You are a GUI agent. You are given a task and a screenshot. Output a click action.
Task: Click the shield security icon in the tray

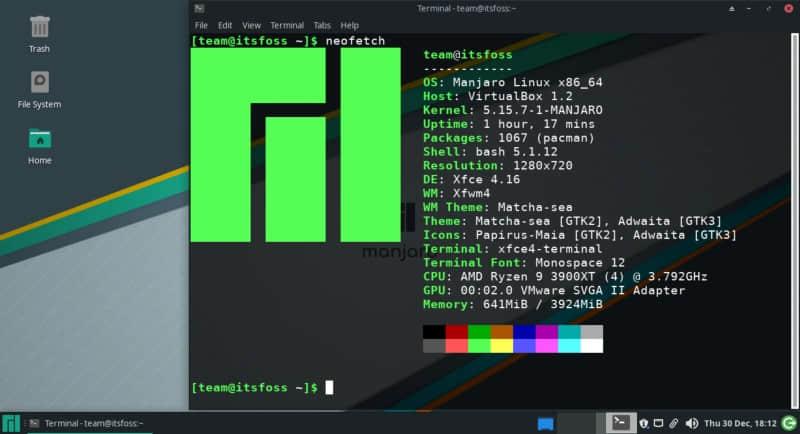pos(643,423)
